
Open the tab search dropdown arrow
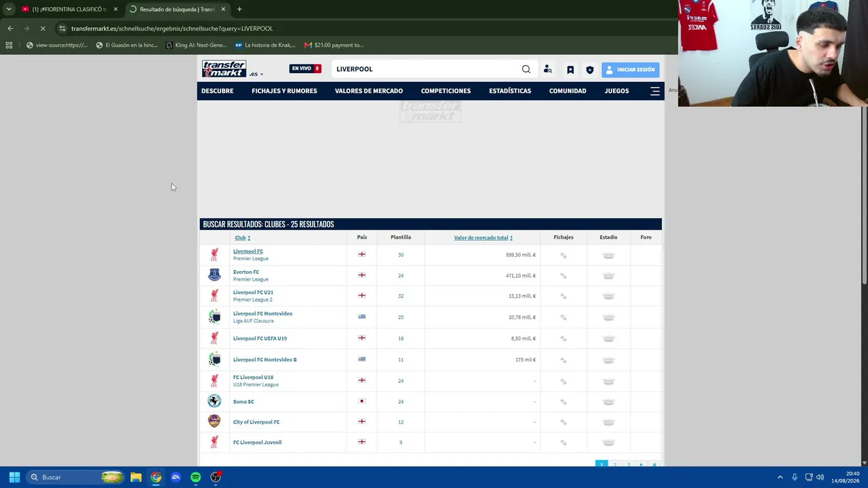click(9, 9)
